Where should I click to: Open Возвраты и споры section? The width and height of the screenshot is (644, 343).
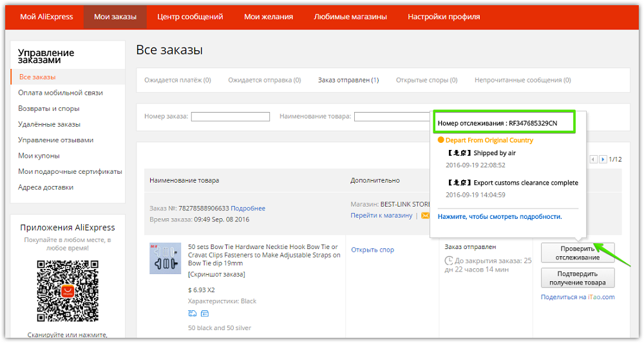(48, 108)
